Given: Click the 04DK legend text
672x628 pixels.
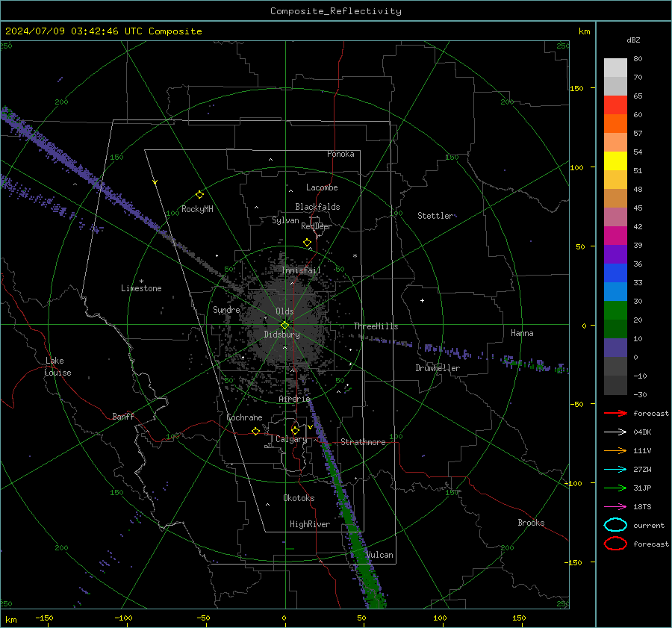Looking at the screenshot, I should click(x=642, y=432).
